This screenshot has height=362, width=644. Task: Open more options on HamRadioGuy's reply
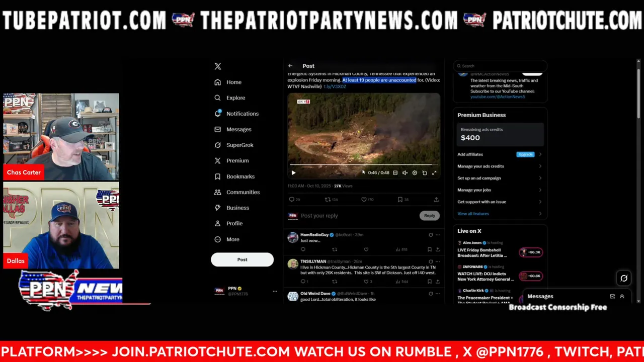(x=438, y=235)
